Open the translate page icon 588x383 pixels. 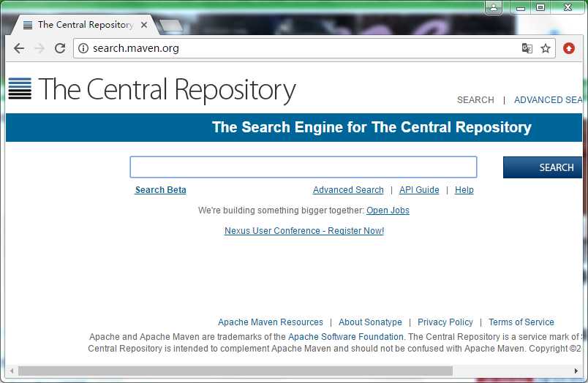click(527, 48)
